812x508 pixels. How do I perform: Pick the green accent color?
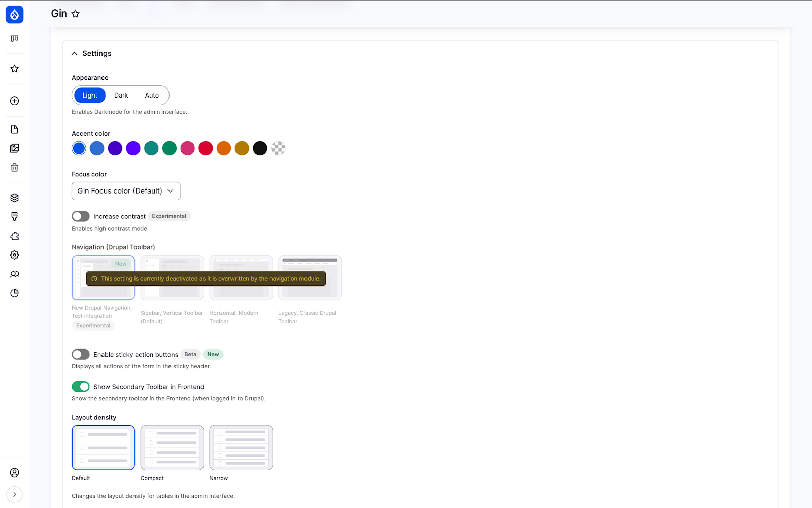(170, 148)
